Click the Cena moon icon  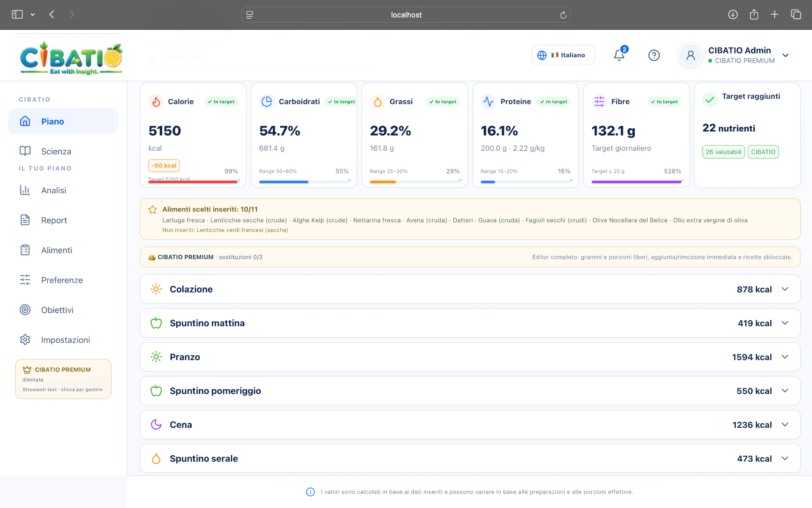pos(156,425)
